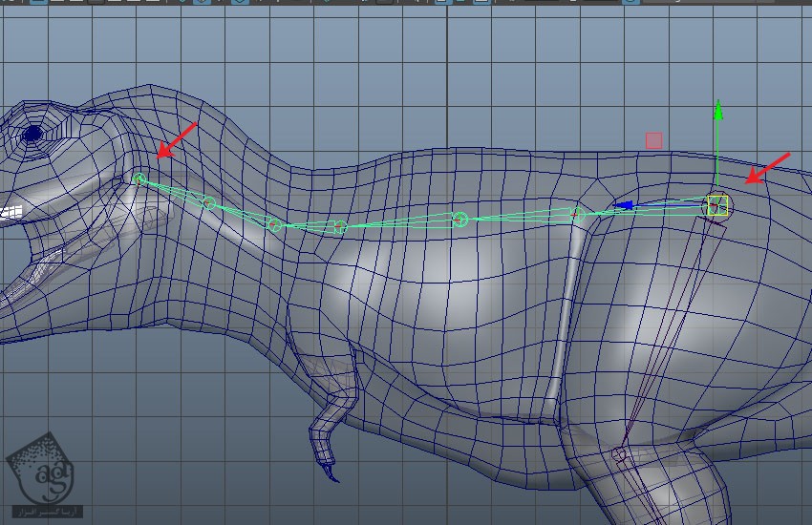Click the red arrow pointing at the neck joint
This screenshot has height=525, width=812.
click(177, 139)
